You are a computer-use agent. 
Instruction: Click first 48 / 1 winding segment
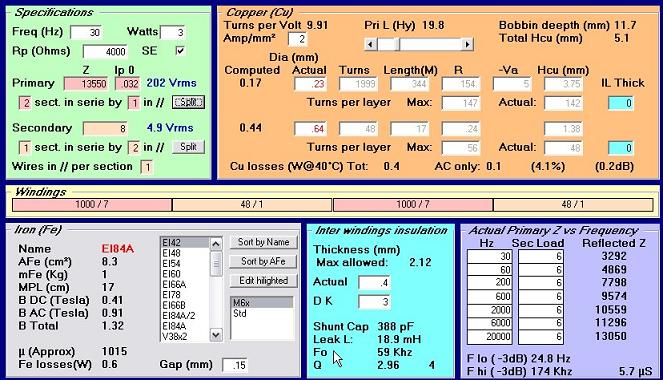[x=252, y=205]
